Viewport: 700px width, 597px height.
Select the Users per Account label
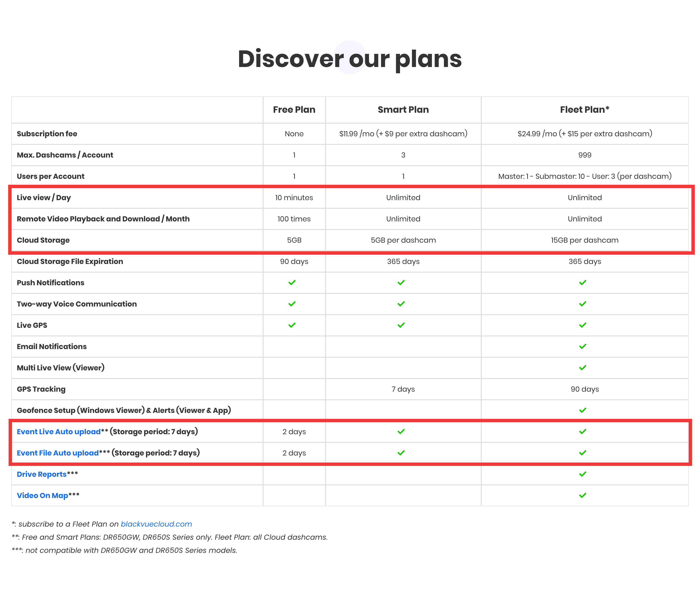pos(51,176)
